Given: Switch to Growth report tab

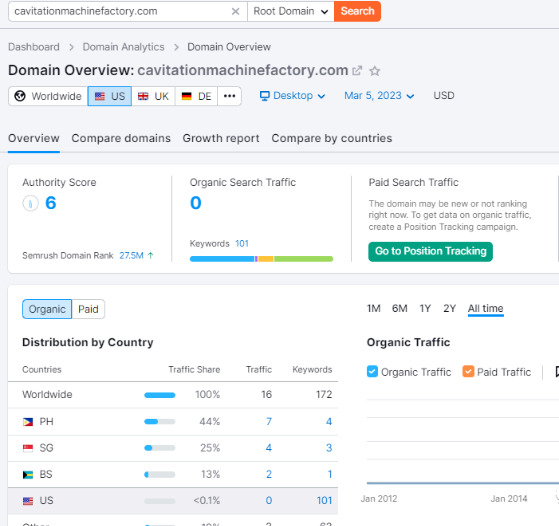Looking at the screenshot, I should pos(221,138).
